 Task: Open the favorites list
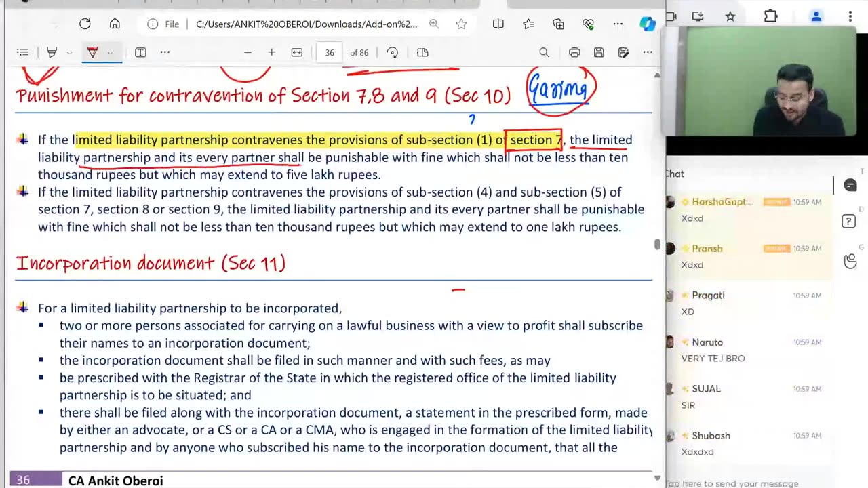pyautogui.click(x=528, y=24)
